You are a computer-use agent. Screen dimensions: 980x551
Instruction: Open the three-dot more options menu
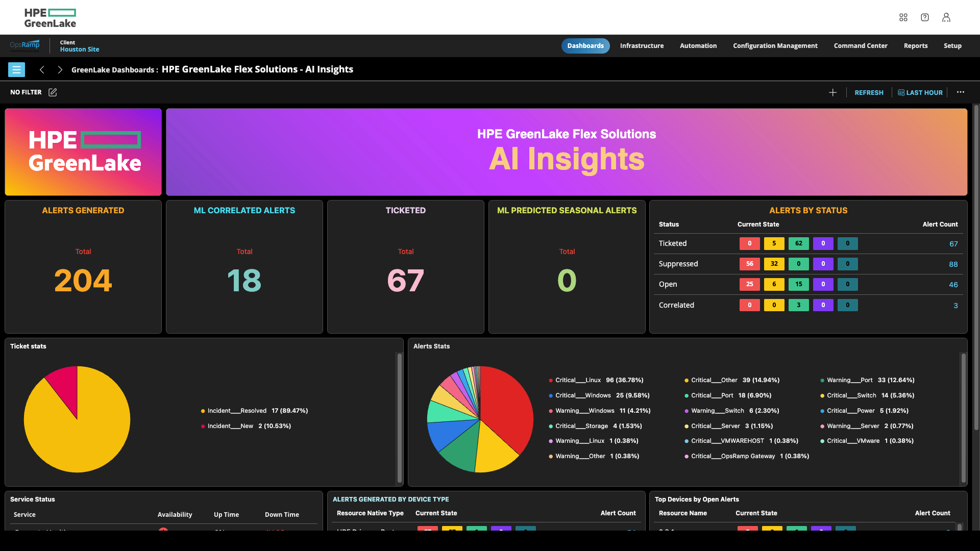960,92
